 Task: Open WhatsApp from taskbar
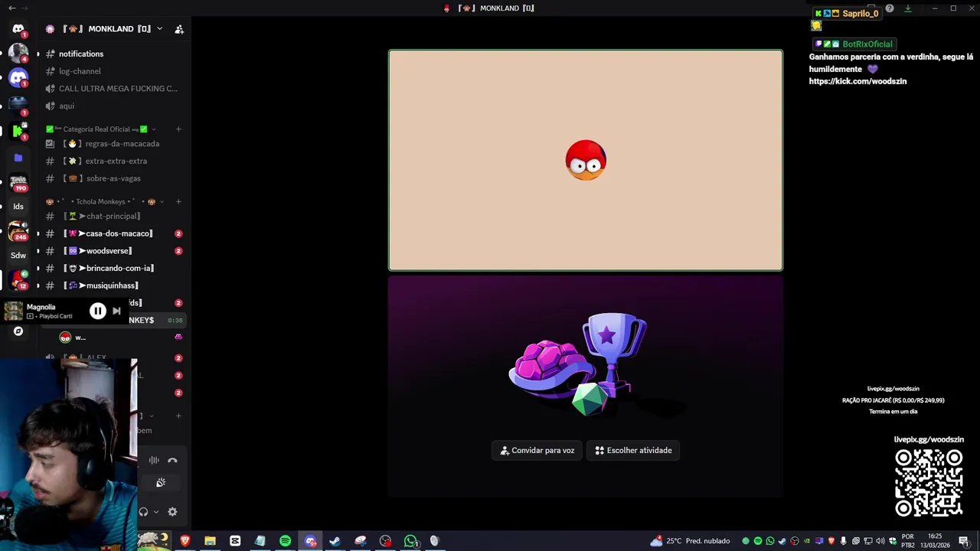pos(410,541)
